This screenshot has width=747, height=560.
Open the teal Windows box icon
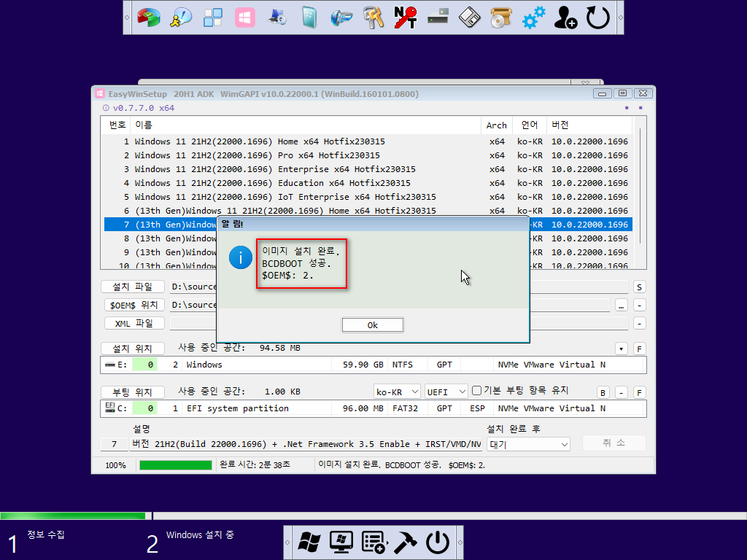point(309,17)
